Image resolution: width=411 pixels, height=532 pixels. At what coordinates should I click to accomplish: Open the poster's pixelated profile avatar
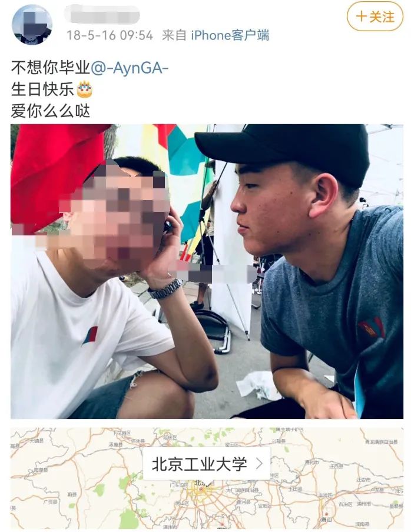(x=32, y=25)
